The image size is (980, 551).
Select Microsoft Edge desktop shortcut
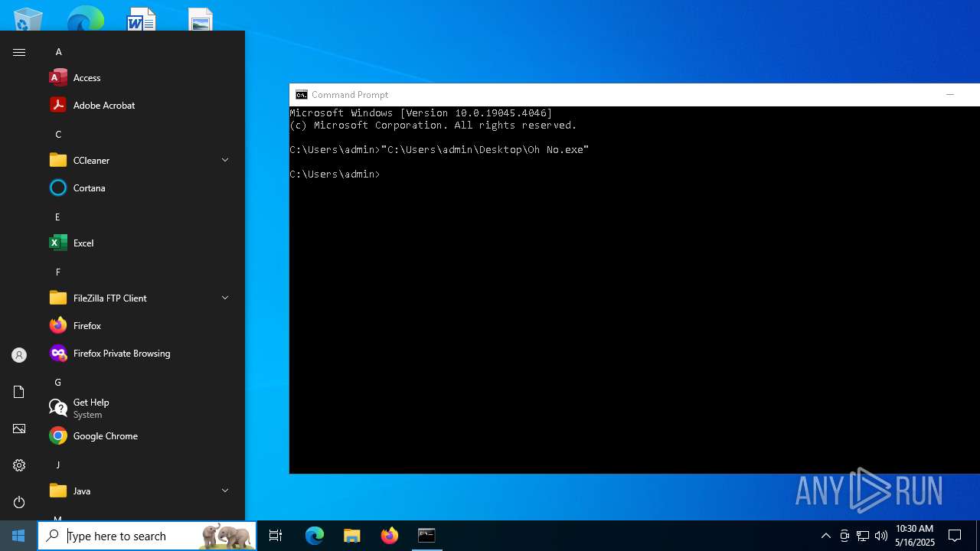85,19
